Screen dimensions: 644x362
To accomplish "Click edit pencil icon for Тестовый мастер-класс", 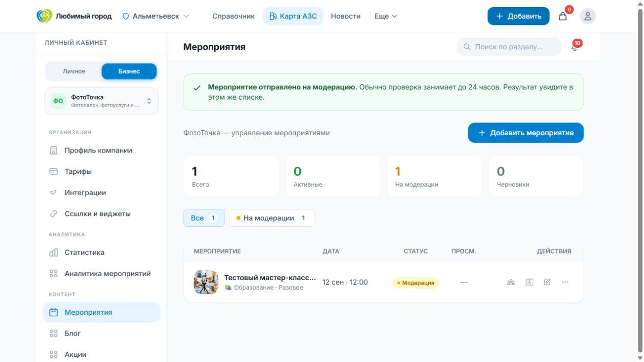I will [x=547, y=282].
